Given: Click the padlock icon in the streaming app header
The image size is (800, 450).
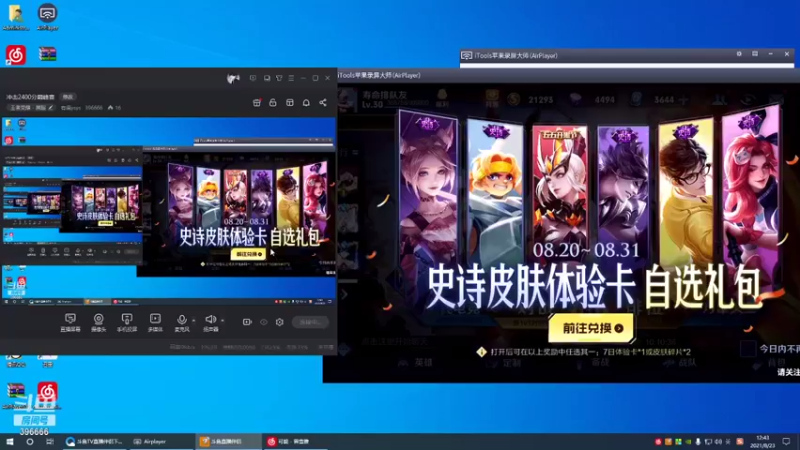Looking at the screenshot, I should click(273, 103).
